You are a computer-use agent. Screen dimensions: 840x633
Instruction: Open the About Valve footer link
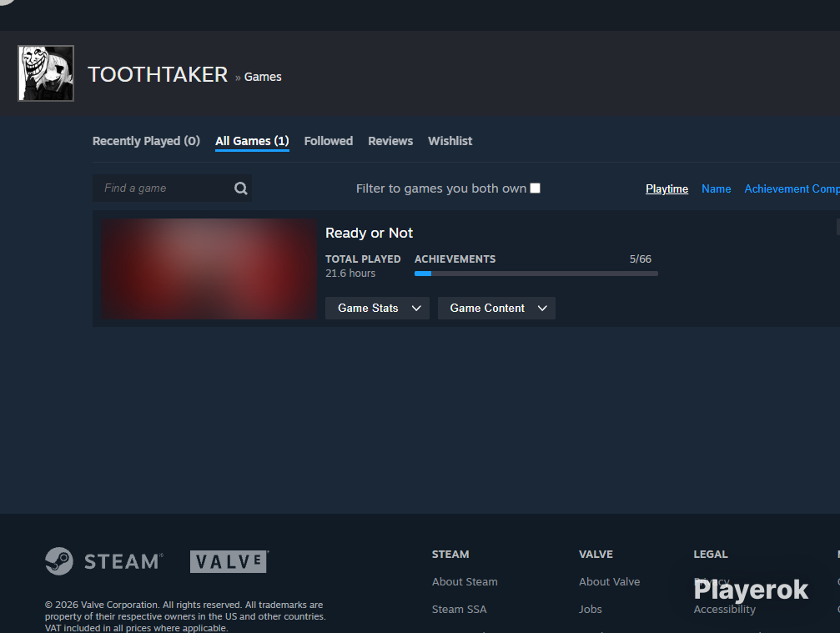tap(609, 581)
